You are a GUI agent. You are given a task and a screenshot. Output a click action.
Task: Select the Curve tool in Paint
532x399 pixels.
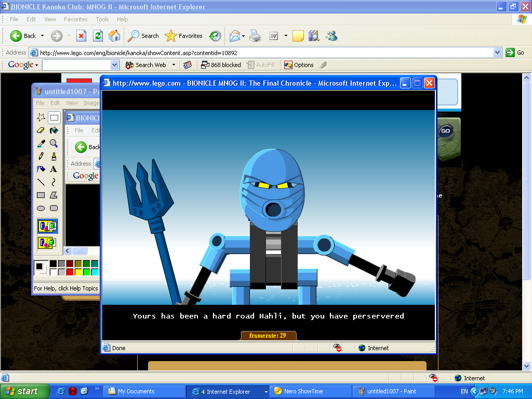pyautogui.click(x=54, y=182)
